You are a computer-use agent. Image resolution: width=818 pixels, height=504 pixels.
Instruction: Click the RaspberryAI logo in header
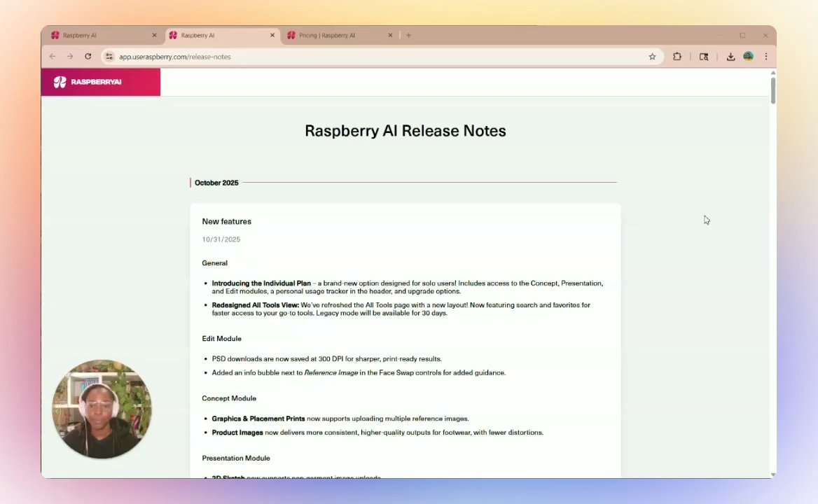tap(88, 82)
